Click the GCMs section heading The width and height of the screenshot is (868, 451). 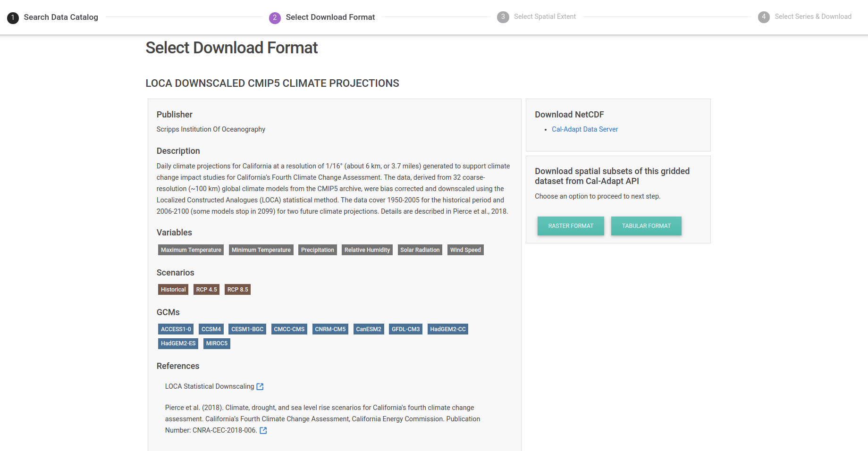(168, 312)
